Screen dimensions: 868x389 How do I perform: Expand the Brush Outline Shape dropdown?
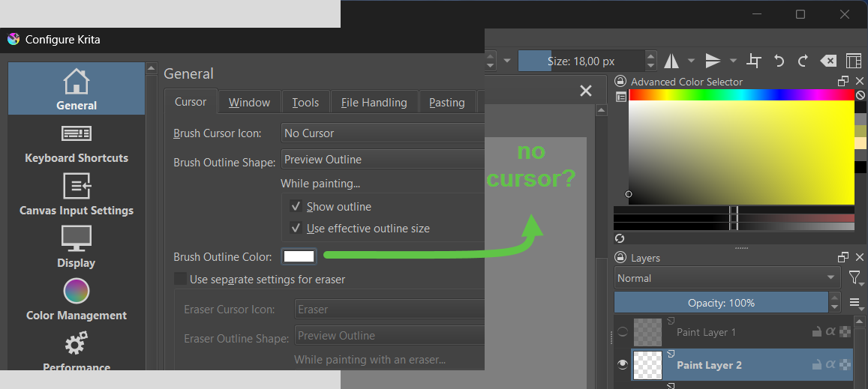pos(382,159)
